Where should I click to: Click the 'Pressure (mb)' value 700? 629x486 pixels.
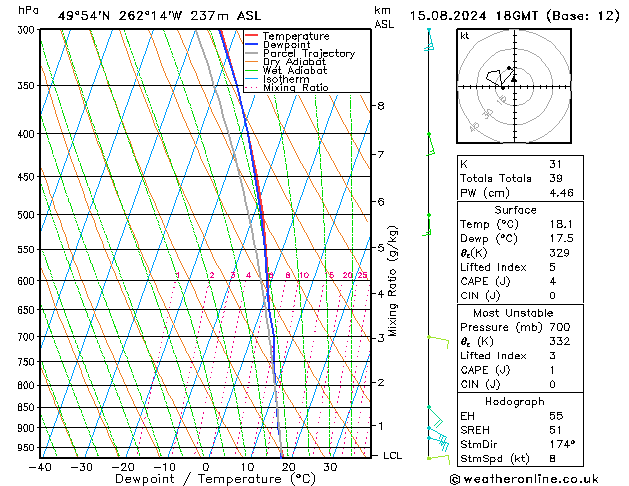coord(560,327)
